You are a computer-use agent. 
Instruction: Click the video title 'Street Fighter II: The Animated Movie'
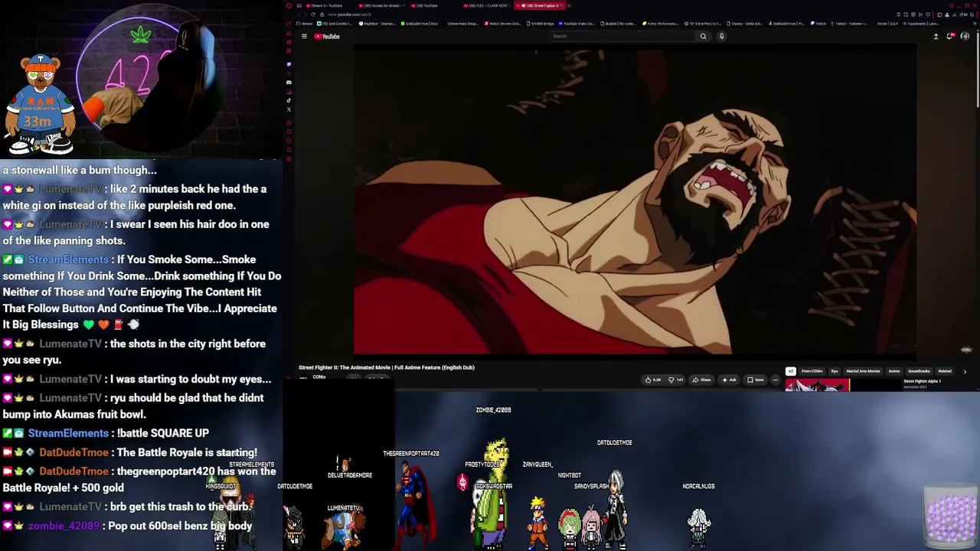(387, 367)
